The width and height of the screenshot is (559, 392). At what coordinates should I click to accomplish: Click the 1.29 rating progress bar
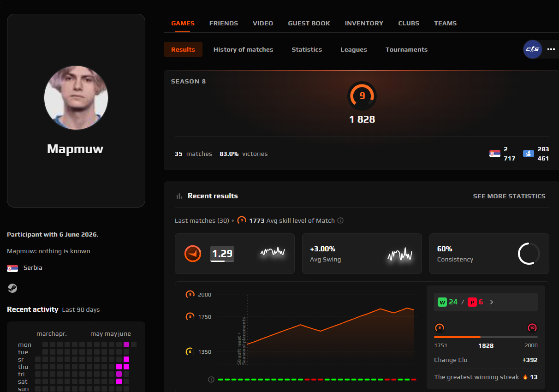click(x=222, y=261)
